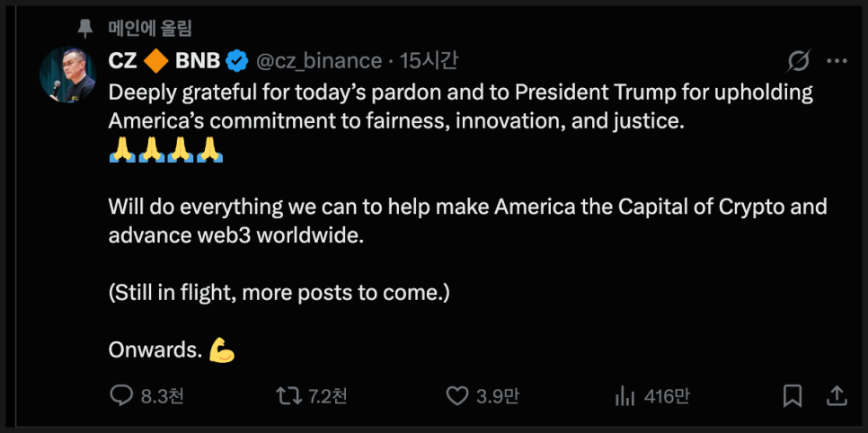This screenshot has width=868, height=433.
Task: Like the post with the heart icon
Action: pyautogui.click(x=457, y=395)
